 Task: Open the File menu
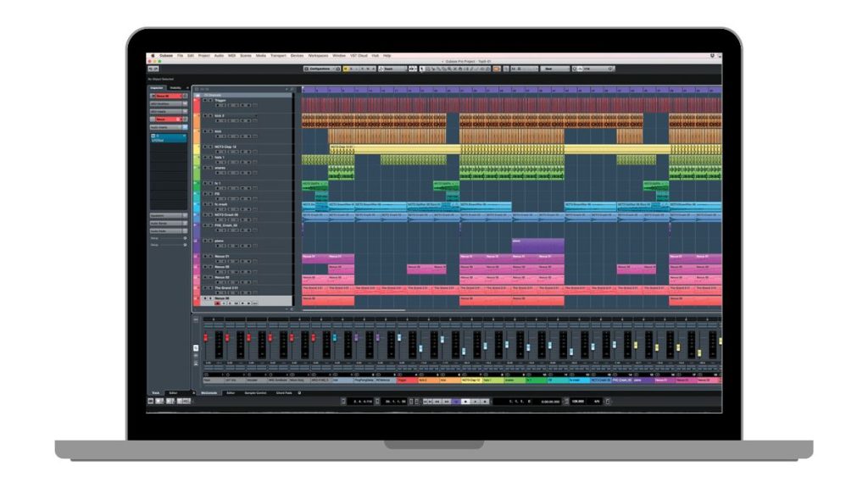[x=180, y=55]
